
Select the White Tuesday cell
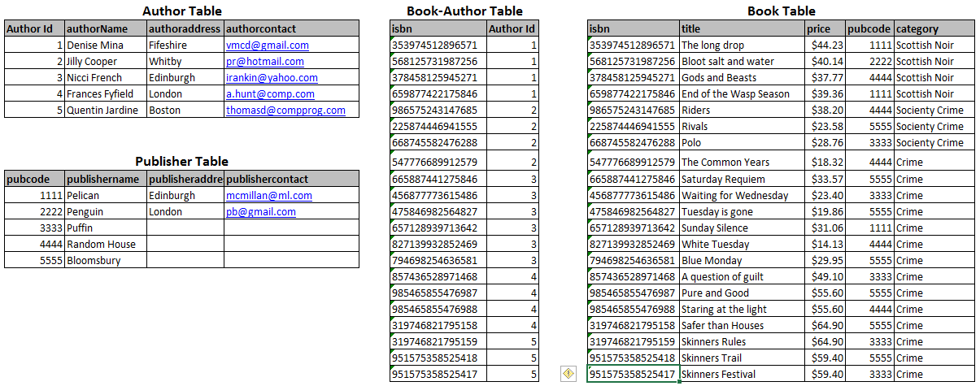(x=742, y=245)
